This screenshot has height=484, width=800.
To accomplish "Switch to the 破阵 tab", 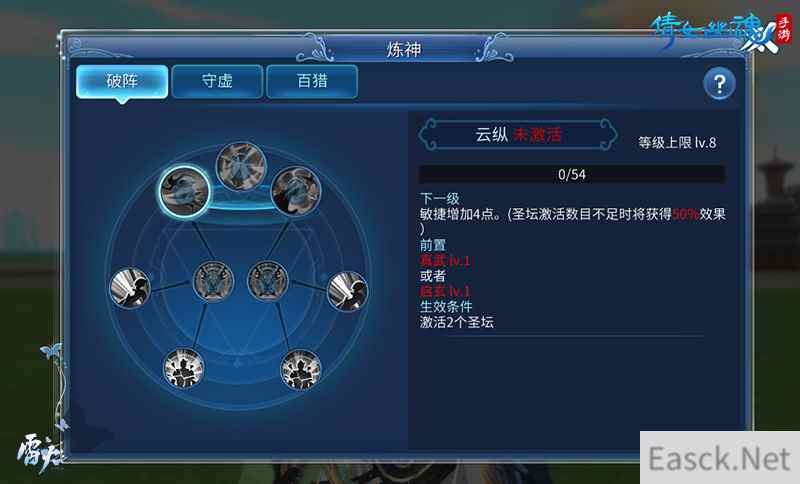I will (122, 82).
